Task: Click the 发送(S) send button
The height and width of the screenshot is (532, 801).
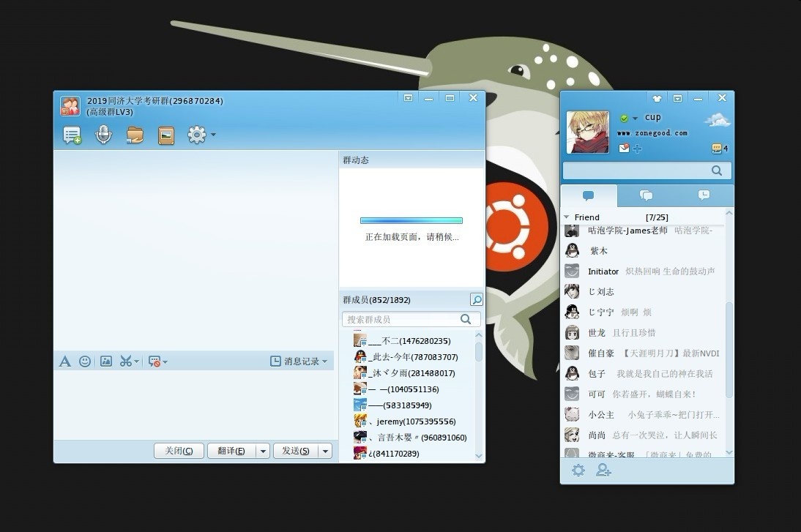Action: coord(296,451)
